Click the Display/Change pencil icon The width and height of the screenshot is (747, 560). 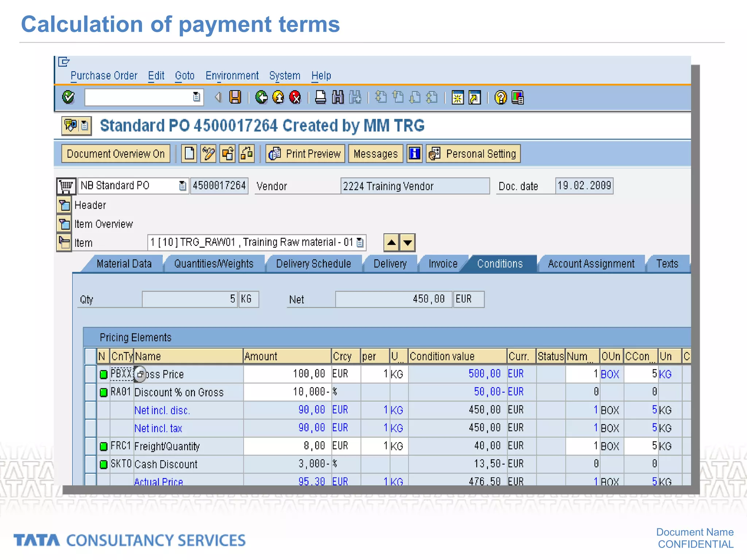click(208, 153)
